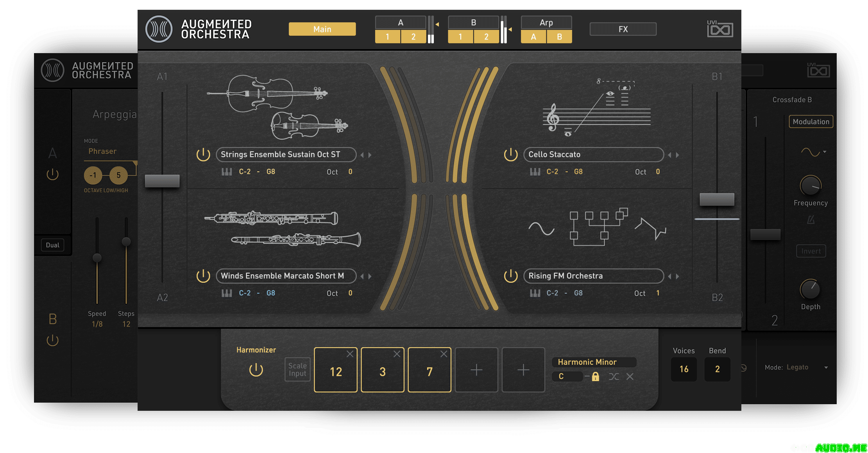Click Speed slider knob in left window
The height and width of the screenshot is (453, 868).
coord(97,258)
